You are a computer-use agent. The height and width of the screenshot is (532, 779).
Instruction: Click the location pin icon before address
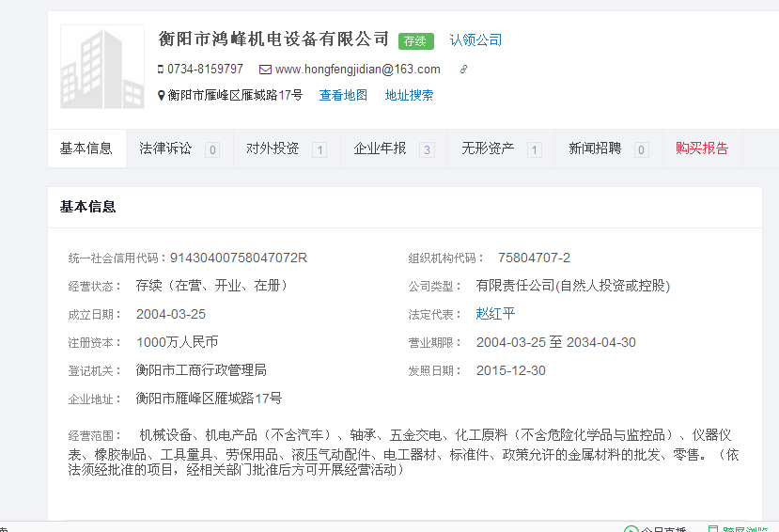[161, 96]
